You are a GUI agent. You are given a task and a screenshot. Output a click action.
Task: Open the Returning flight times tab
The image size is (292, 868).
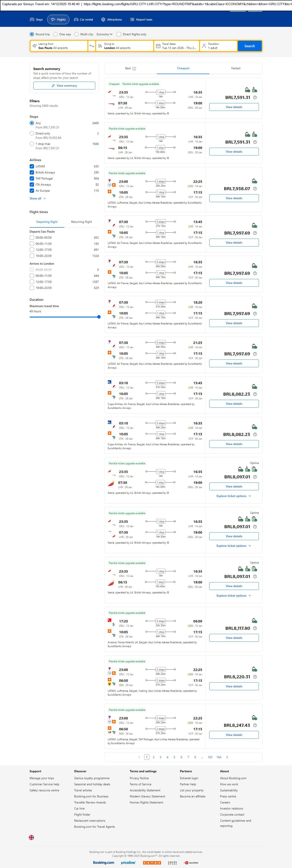pos(81,222)
